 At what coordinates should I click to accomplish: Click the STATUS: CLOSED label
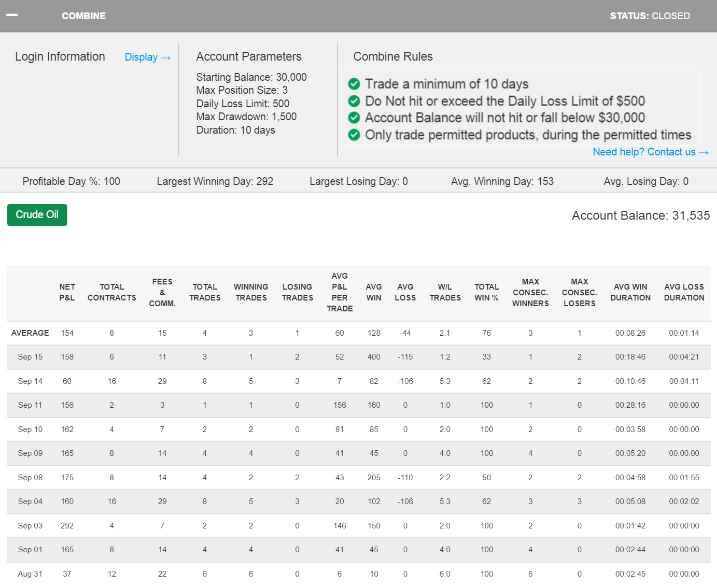pyautogui.click(x=650, y=16)
